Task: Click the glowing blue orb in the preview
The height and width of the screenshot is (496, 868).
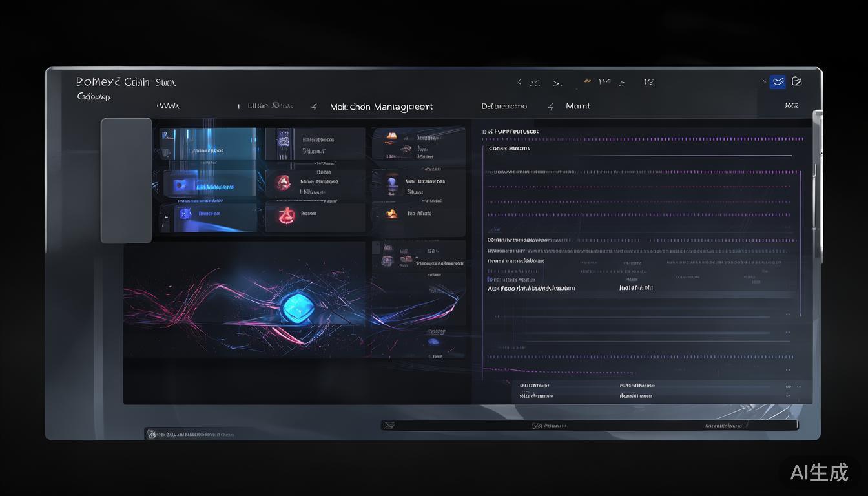Action: pos(297,302)
